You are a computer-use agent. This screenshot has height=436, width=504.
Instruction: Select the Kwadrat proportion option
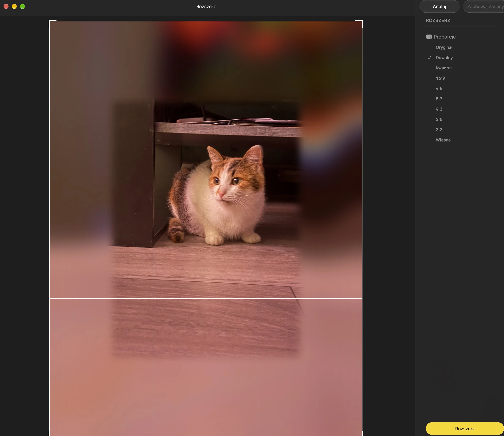pyautogui.click(x=444, y=68)
